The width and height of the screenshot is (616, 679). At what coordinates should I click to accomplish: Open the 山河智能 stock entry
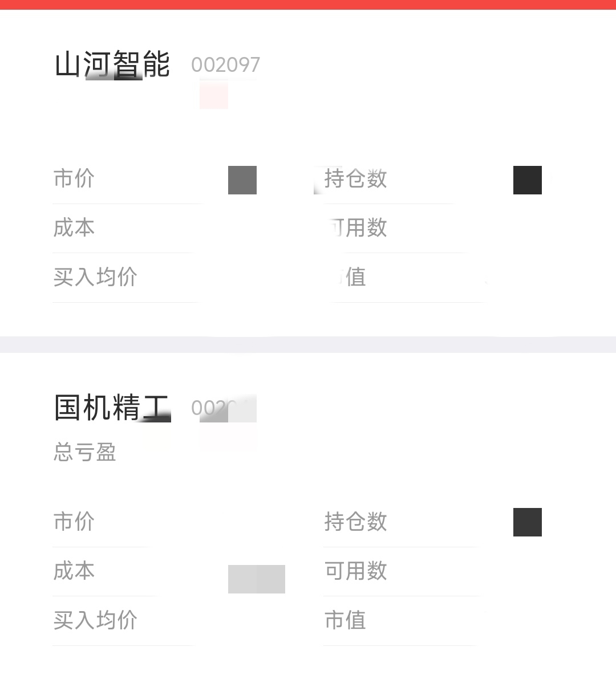tap(112, 64)
